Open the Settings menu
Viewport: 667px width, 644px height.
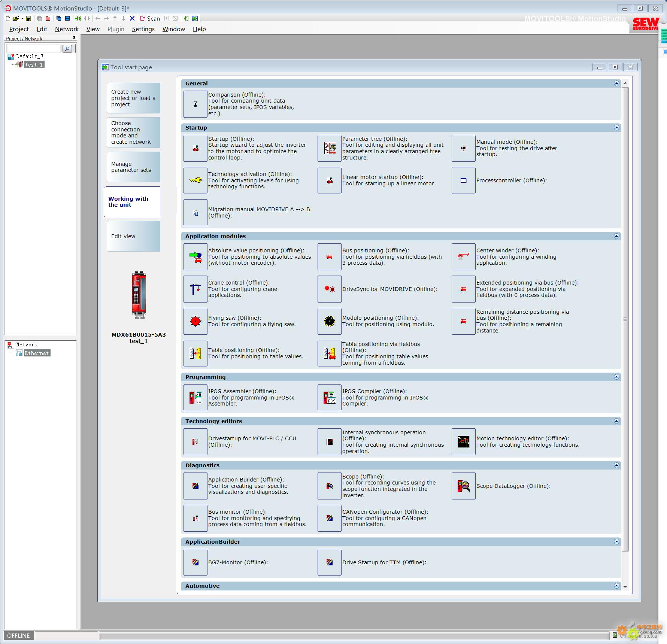[143, 29]
